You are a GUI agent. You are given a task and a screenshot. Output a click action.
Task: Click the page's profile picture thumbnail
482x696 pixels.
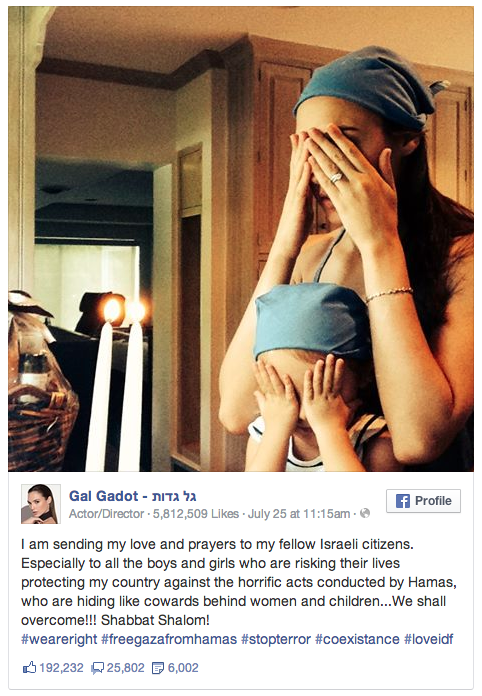click(x=41, y=504)
